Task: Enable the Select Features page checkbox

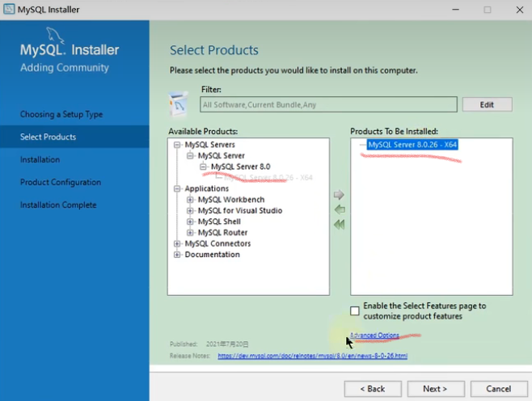Action: tap(355, 310)
